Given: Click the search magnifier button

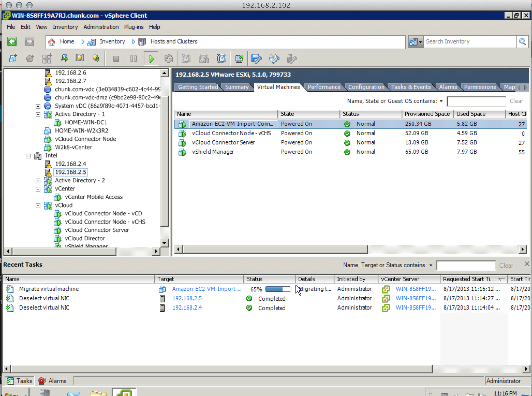Looking at the screenshot, I should coord(522,42).
